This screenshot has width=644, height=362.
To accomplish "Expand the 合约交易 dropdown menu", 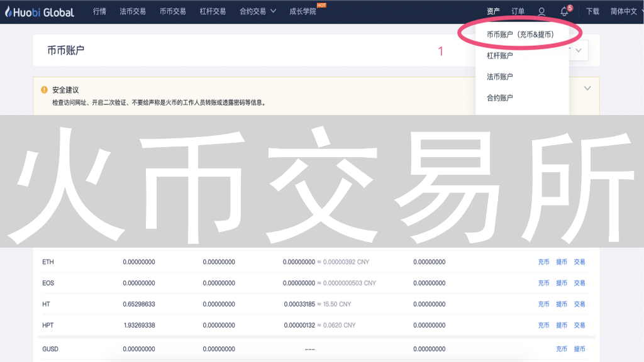I will pos(257,11).
